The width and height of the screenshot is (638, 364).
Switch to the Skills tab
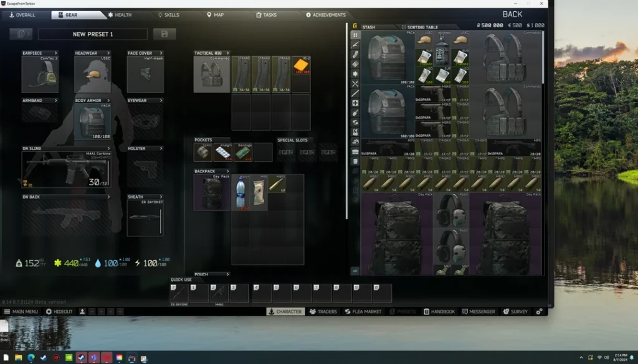[168, 15]
